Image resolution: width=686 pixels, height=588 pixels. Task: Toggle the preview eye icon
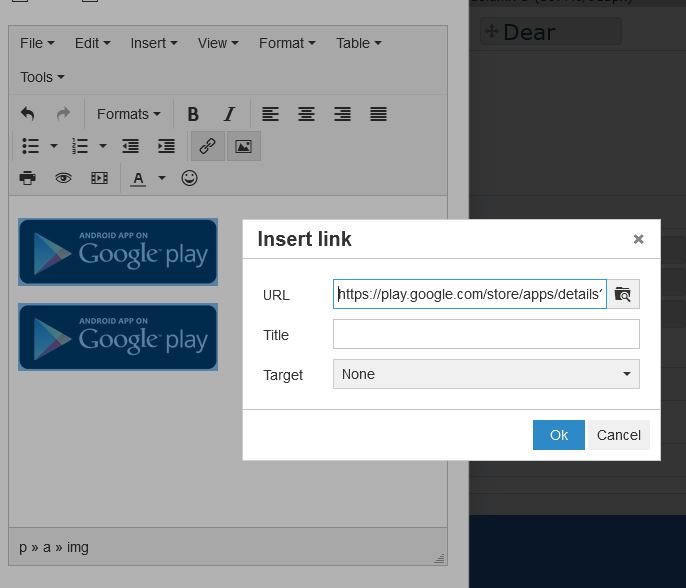(63, 178)
